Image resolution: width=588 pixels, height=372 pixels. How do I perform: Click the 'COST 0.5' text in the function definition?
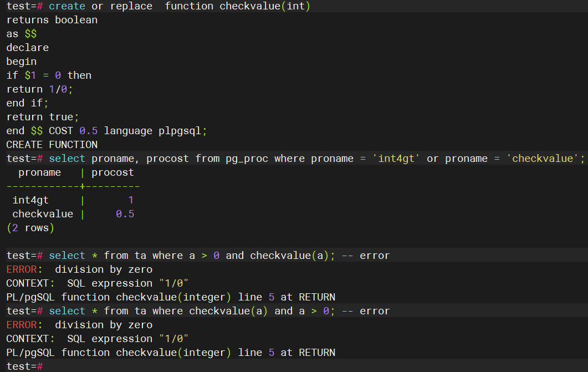pos(73,131)
